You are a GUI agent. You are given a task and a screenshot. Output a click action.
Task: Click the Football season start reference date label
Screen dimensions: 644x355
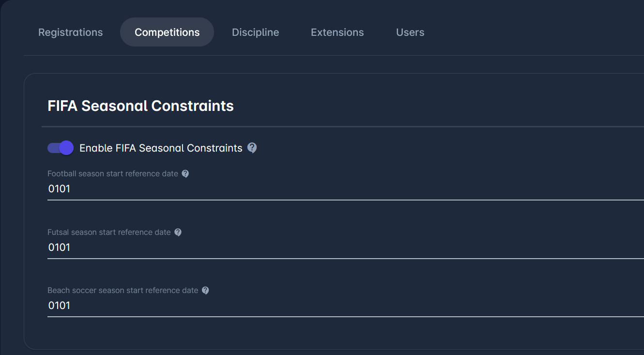tap(112, 173)
